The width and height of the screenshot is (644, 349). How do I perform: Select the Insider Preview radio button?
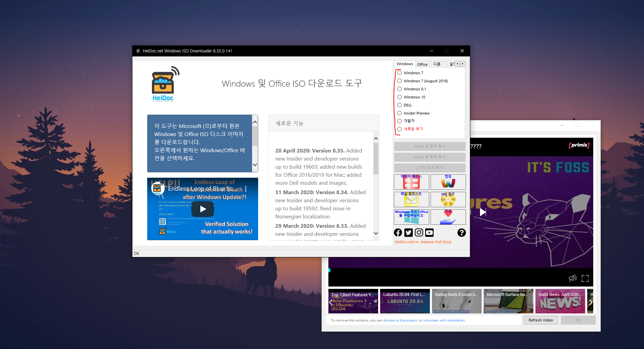[400, 113]
